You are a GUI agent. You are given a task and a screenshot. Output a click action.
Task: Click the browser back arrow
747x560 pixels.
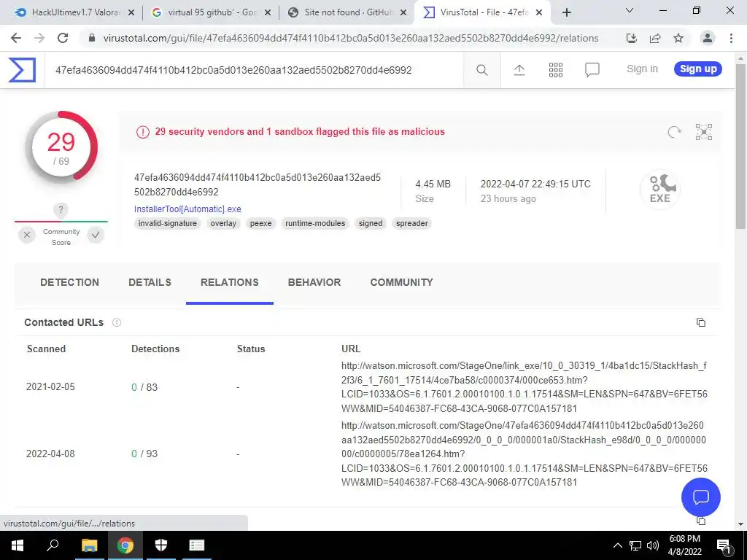point(16,38)
